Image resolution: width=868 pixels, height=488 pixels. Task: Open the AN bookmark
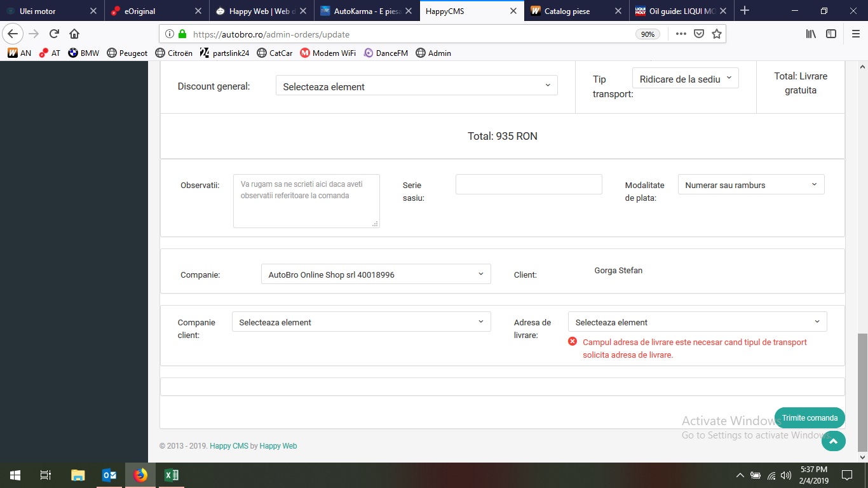coord(19,53)
